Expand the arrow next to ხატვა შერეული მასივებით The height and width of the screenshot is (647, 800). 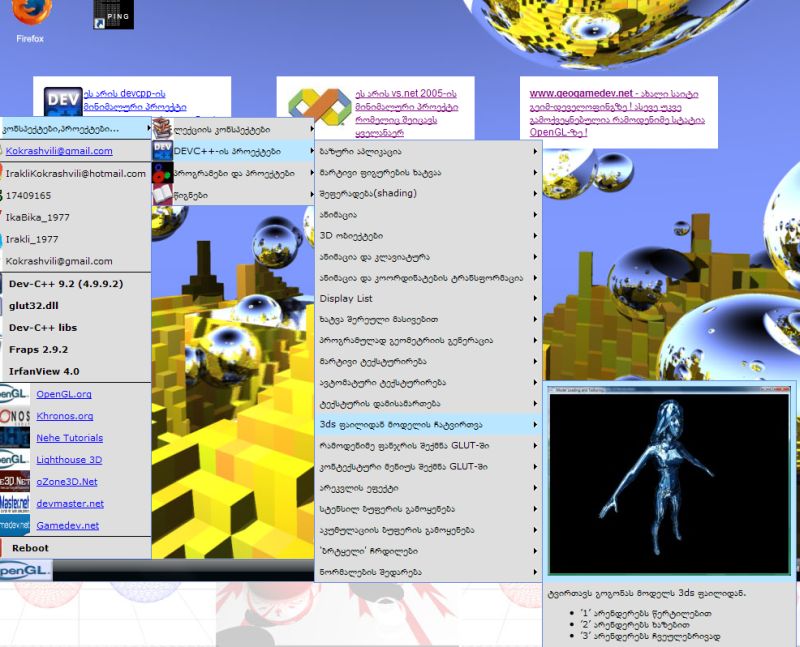[x=535, y=319]
